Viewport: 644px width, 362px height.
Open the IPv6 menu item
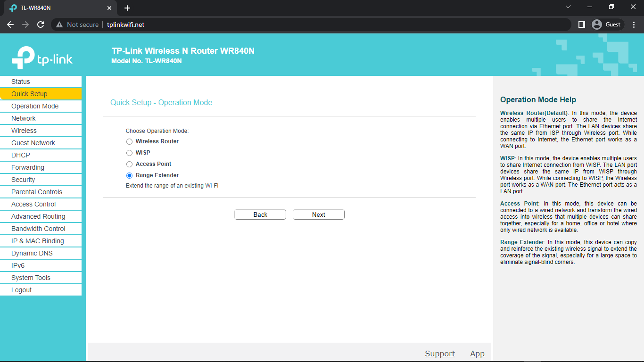(41, 265)
